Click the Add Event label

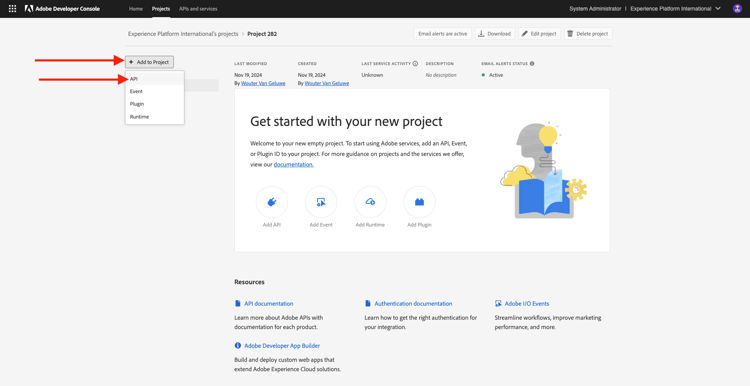(x=321, y=225)
